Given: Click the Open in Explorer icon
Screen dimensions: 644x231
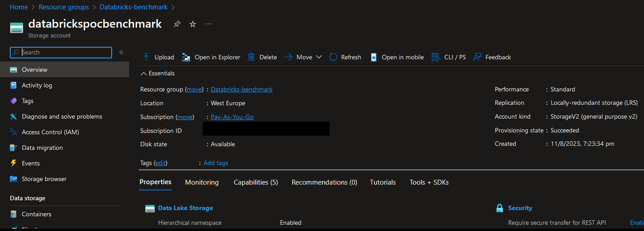Looking at the screenshot, I should 187,57.
